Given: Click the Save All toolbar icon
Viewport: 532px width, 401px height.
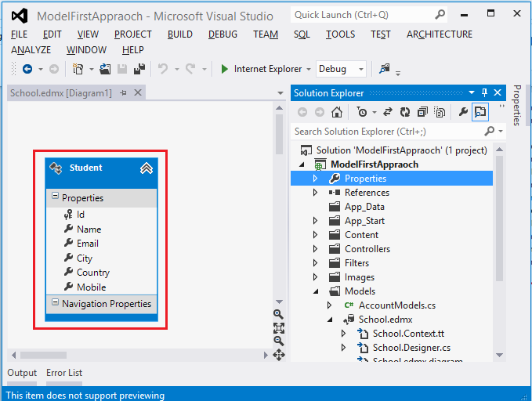Looking at the screenshot, I should [x=139, y=69].
